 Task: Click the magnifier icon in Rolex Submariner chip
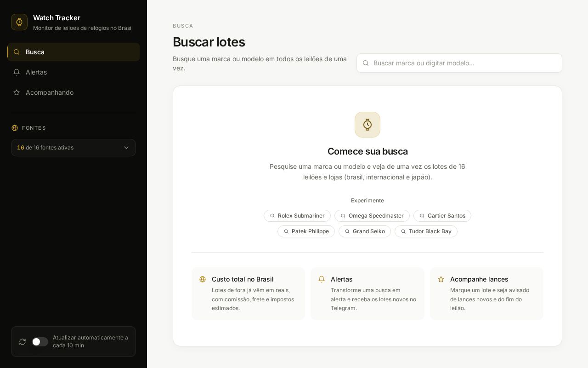click(x=272, y=216)
